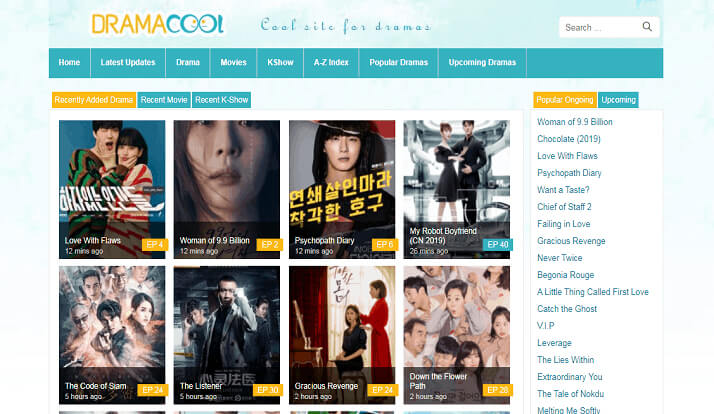The width and height of the screenshot is (714, 414).
Task: Open the Extraordinary You link
Action: click(570, 377)
